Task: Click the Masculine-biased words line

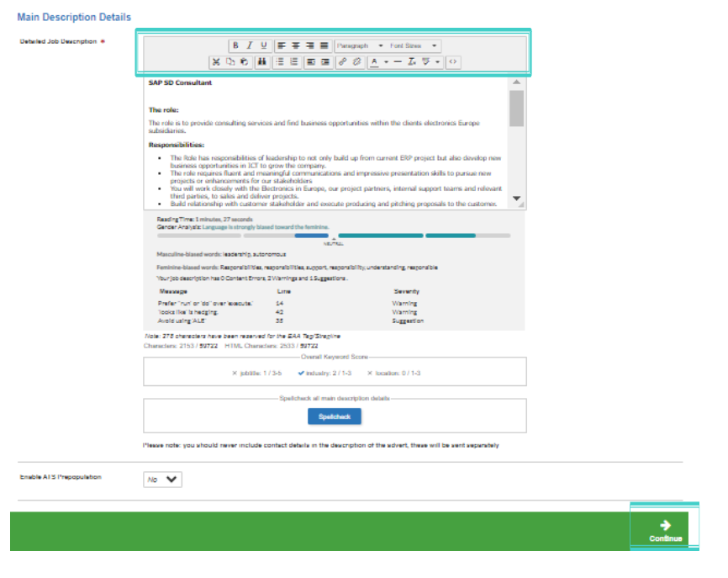Action: coord(221,255)
